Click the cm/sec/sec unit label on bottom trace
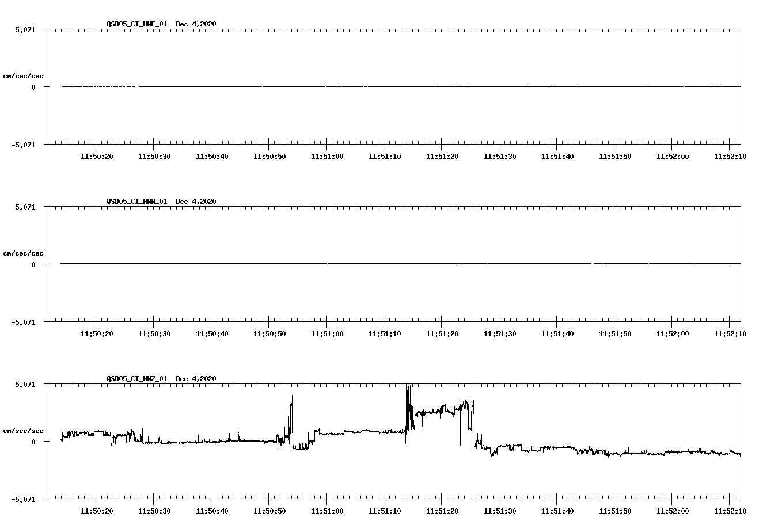Screen dimensions: 782x532 pos(24,429)
